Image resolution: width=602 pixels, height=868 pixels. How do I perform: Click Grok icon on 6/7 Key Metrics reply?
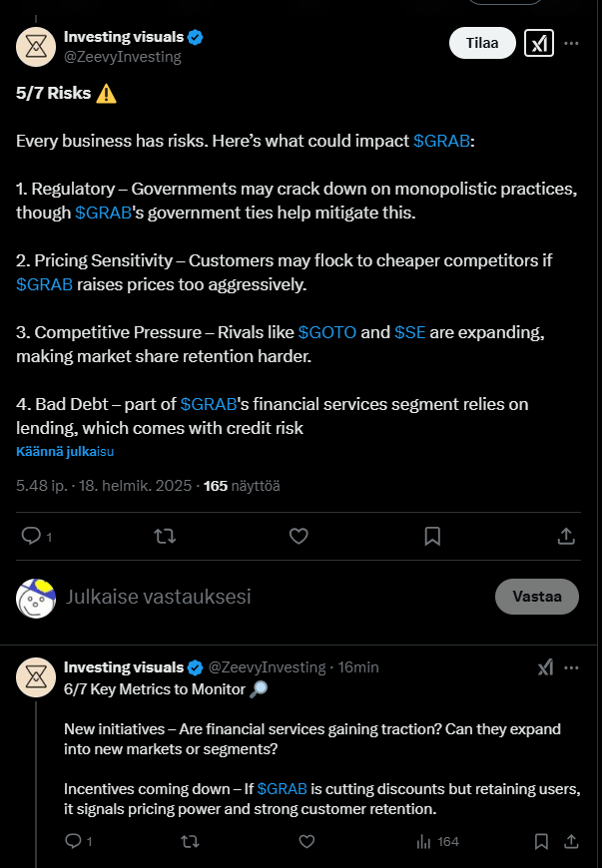545,667
